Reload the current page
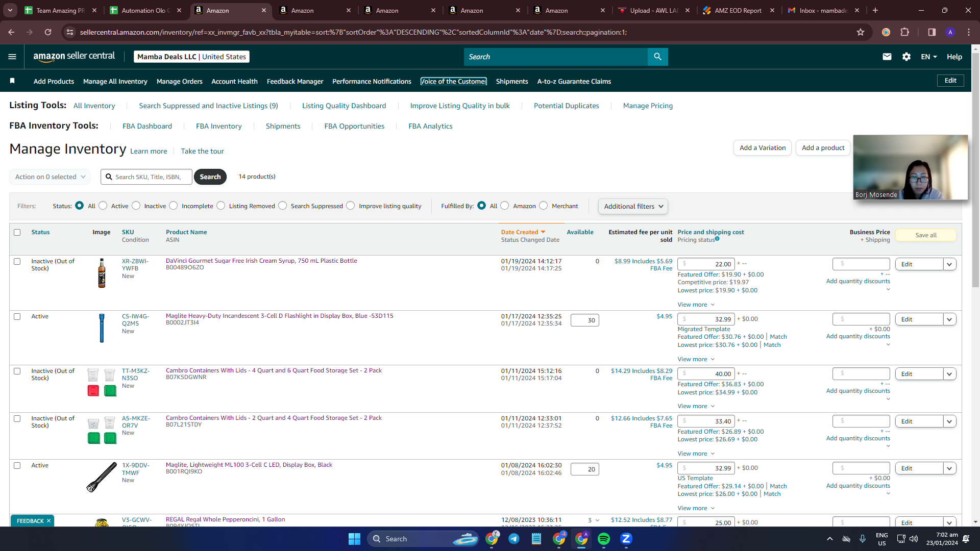 pos(48,32)
